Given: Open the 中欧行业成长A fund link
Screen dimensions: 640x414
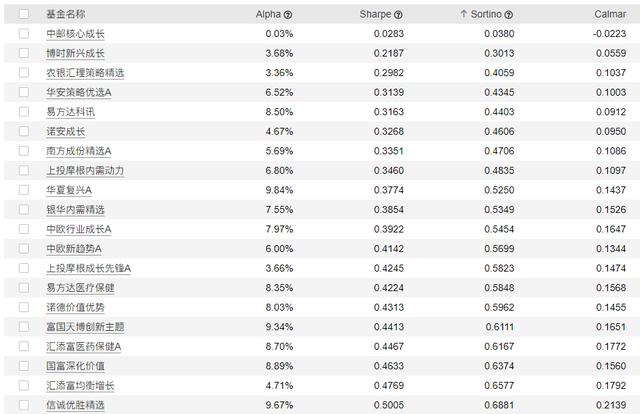Looking at the screenshot, I should click(78, 229).
